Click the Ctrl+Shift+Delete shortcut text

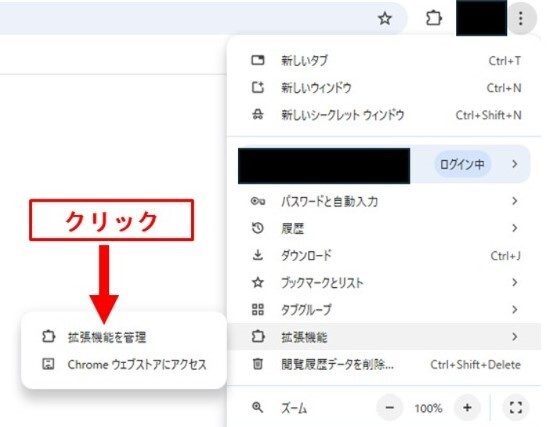476,365
